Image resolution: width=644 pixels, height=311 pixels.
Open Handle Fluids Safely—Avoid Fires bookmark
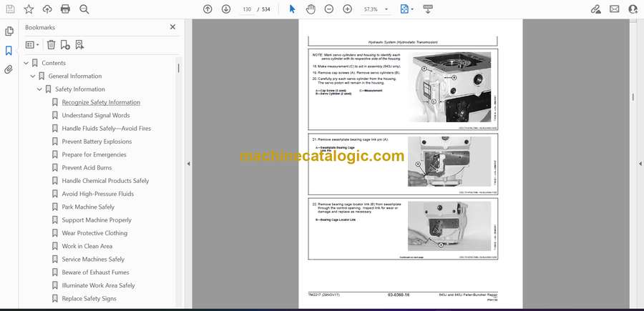pyautogui.click(x=107, y=129)
